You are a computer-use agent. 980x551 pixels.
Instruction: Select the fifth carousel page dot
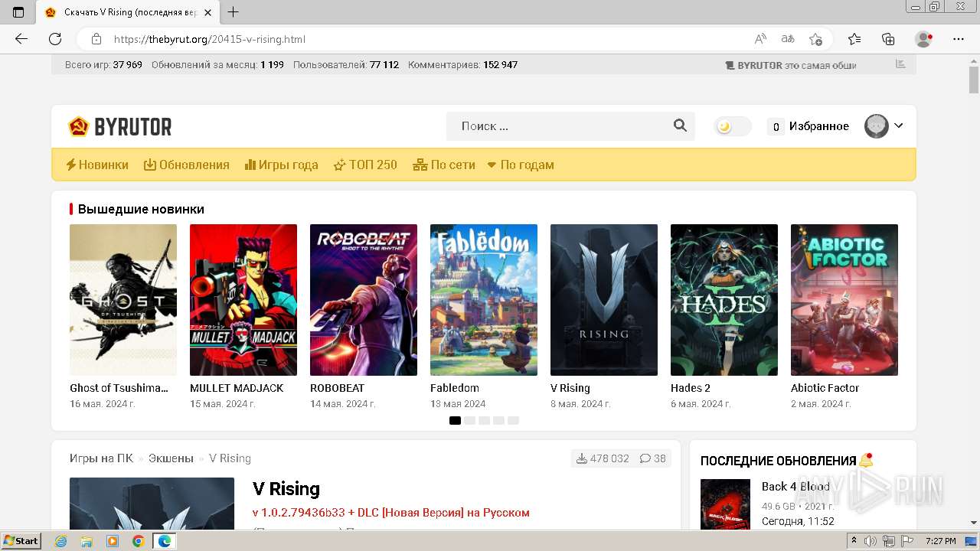click(x=513, y=420)
